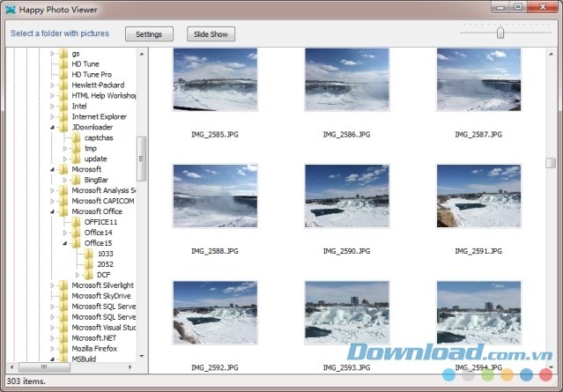563x392 pixels.
Task: Expand the DCF folder node
Action: point(77,275)
